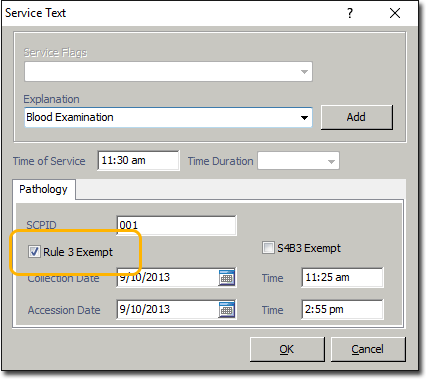Open the Accession Date calendar picker
The width and height of the screenshot is (426, 379).
click(x=227, y=310)
